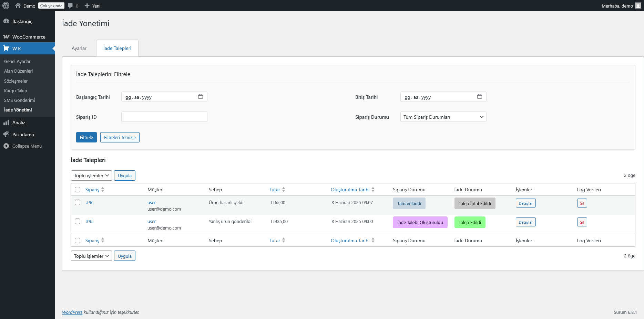Click İade Talebi Oluşturuldu purple badge
This screenshot has height=319, width=644.
tap(420, 222)
